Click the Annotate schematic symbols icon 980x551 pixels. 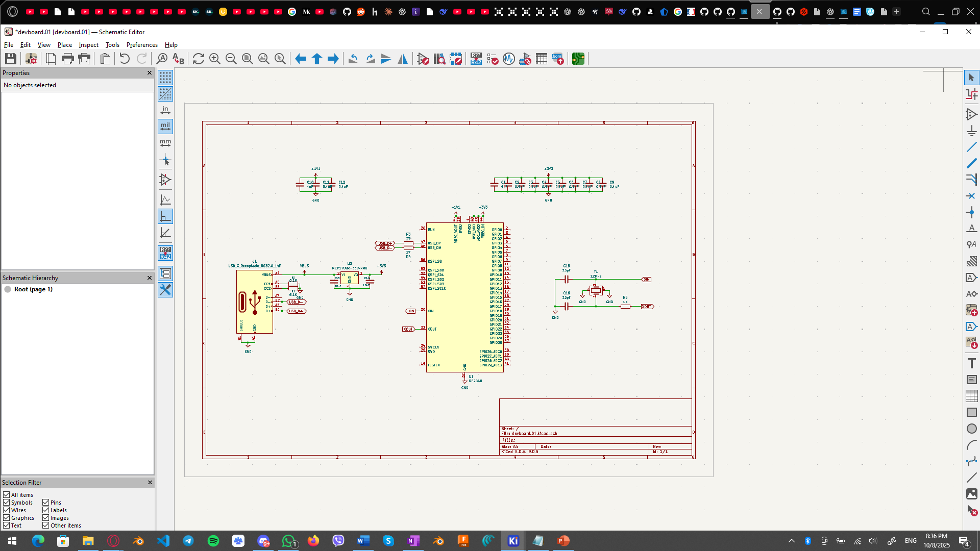476,59
